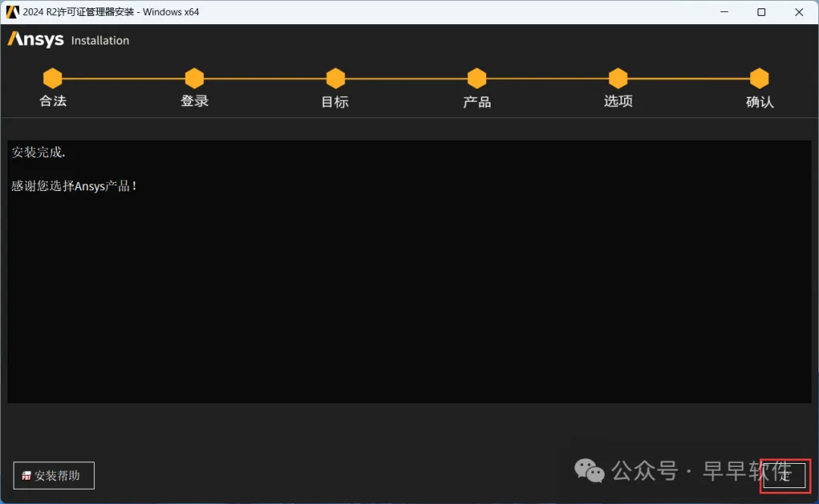Click the 安装完成 message text
This screenshot has height=504, width=819.
38,152
